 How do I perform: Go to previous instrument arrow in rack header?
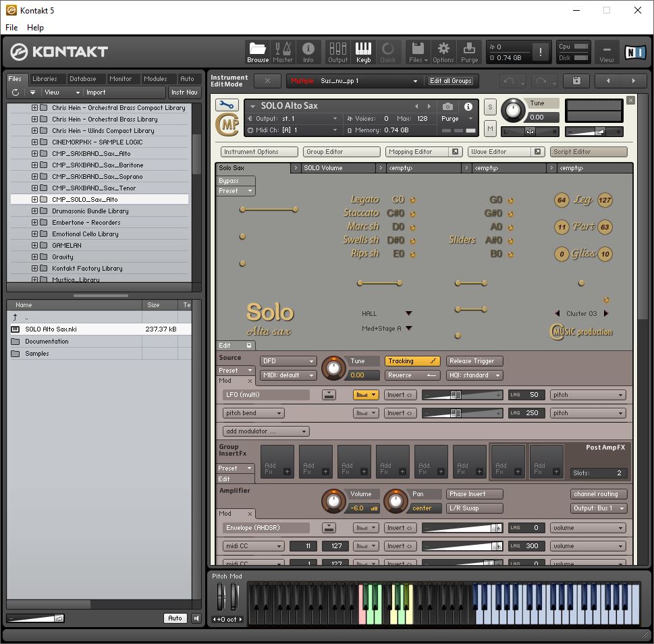pyautogui.click(x=607, y=80)
